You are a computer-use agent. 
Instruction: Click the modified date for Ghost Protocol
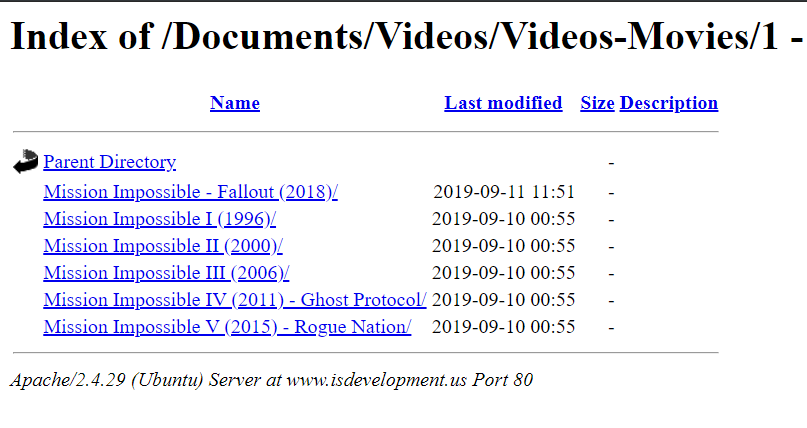(x=504, y=300)
